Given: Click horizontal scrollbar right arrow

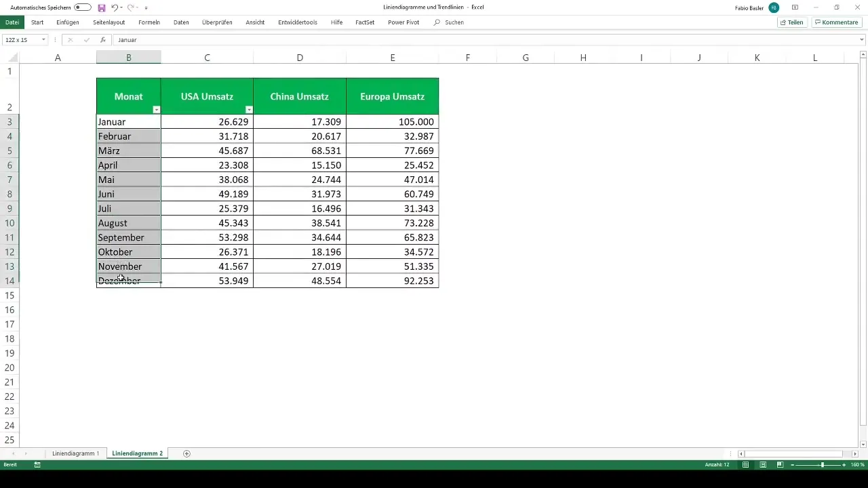Looking at the screenshot, I should click(x=855, y=453).
